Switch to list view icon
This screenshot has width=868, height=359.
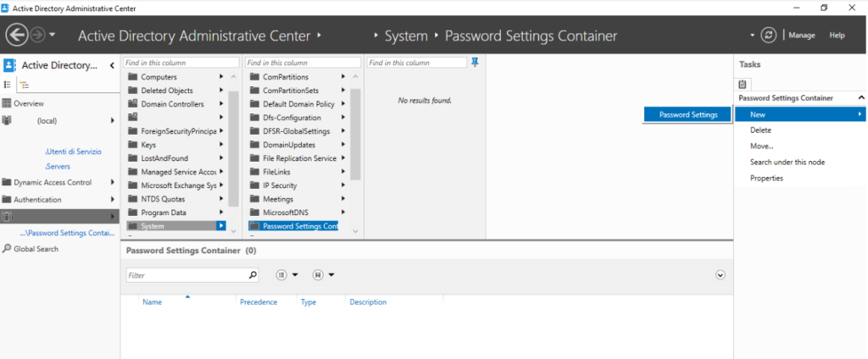(x=8, y=85)
